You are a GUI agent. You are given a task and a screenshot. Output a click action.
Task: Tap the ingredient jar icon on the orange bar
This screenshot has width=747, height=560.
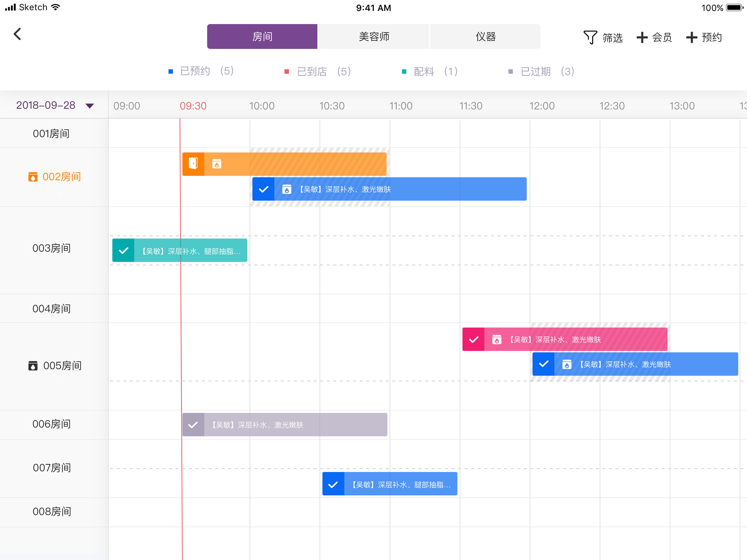tap(217, 164)
